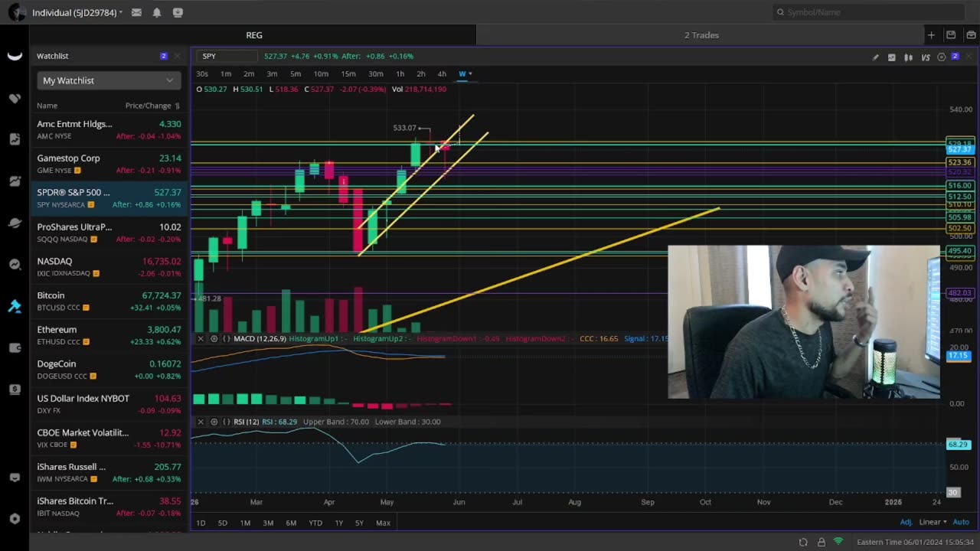Select Gamestop Corp watchlist row

109,164
